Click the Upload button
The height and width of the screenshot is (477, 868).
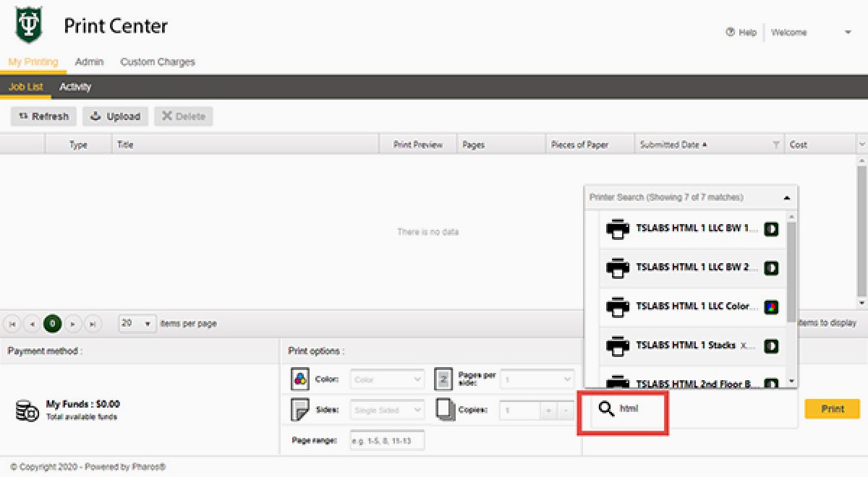click(116, 116)
